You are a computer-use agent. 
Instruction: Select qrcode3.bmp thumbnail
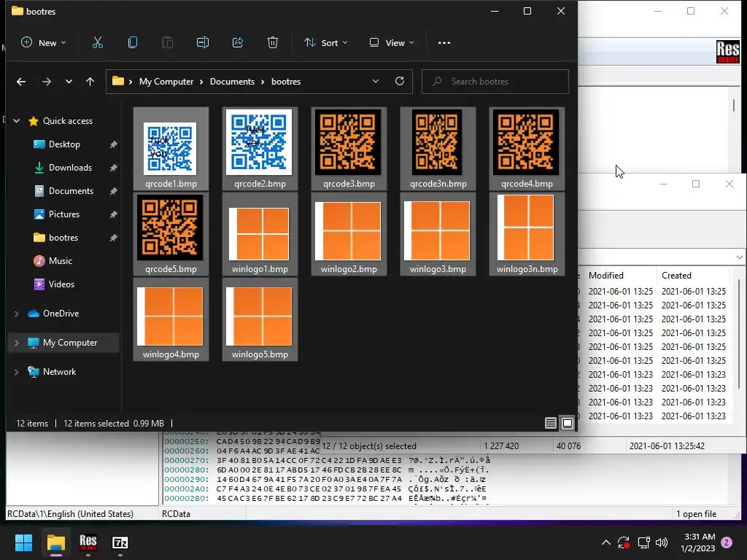click(x=349, y=149)
